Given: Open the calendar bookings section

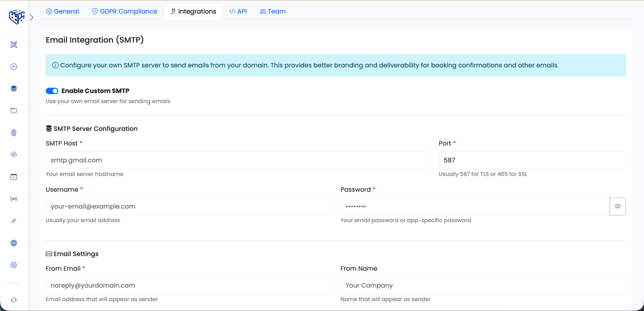Looking at the screenshot, I should click(x=14, y=177).
